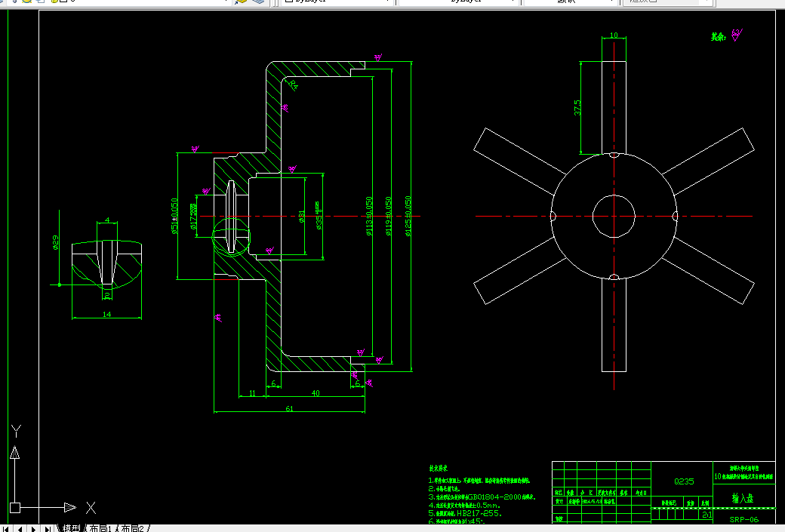
Task: Click the next layout tab arrow
Action: [x=33, y=528]
